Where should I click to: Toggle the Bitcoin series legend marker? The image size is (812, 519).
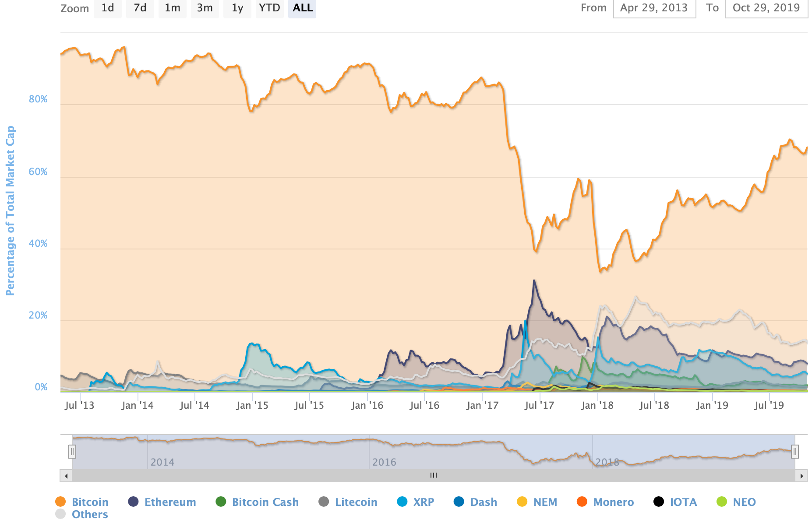click(60, 501)
